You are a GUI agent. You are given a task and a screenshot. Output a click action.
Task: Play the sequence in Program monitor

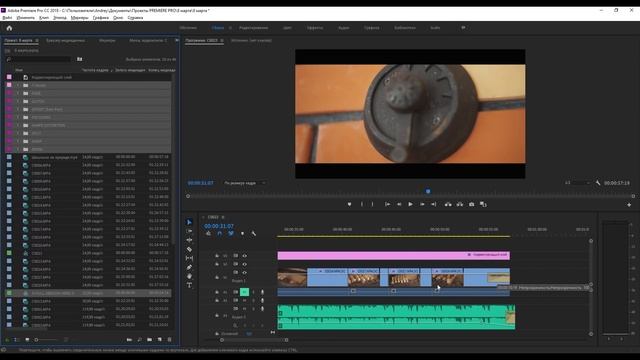[x=410, y=204]
